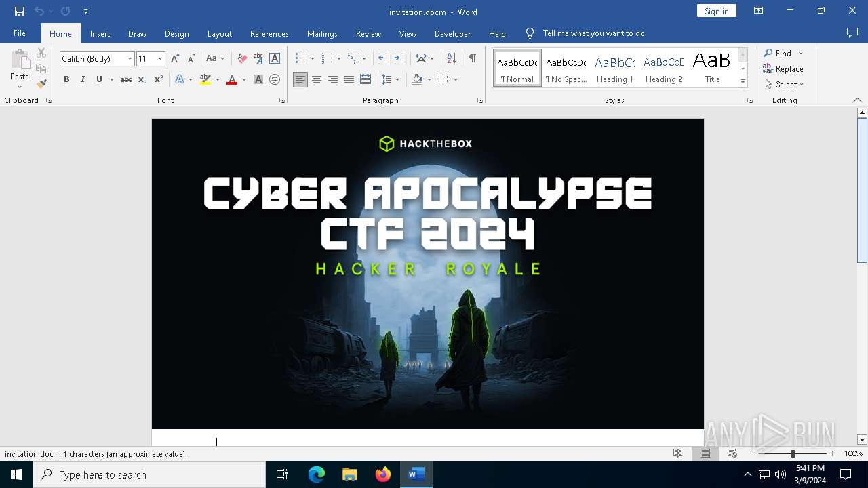Increase font size with Grow Font icon
This screenshot has width=868, height=488.
coord(175,58)
